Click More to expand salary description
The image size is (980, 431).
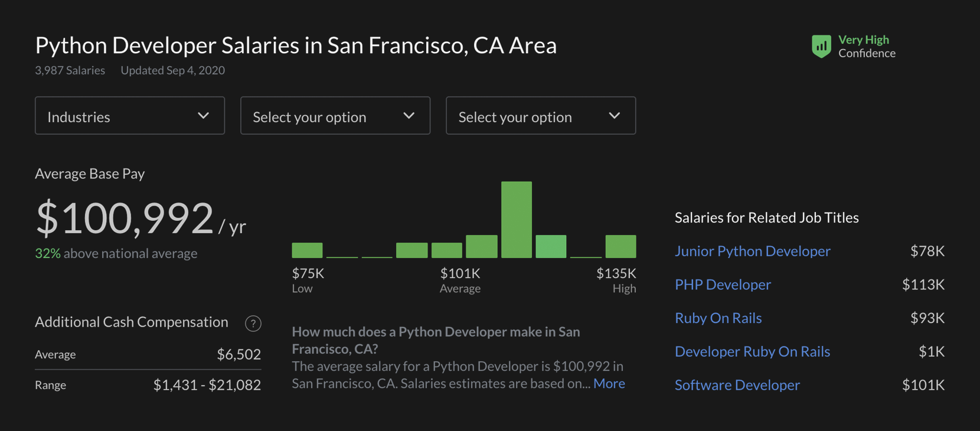[x=609, y=384]
